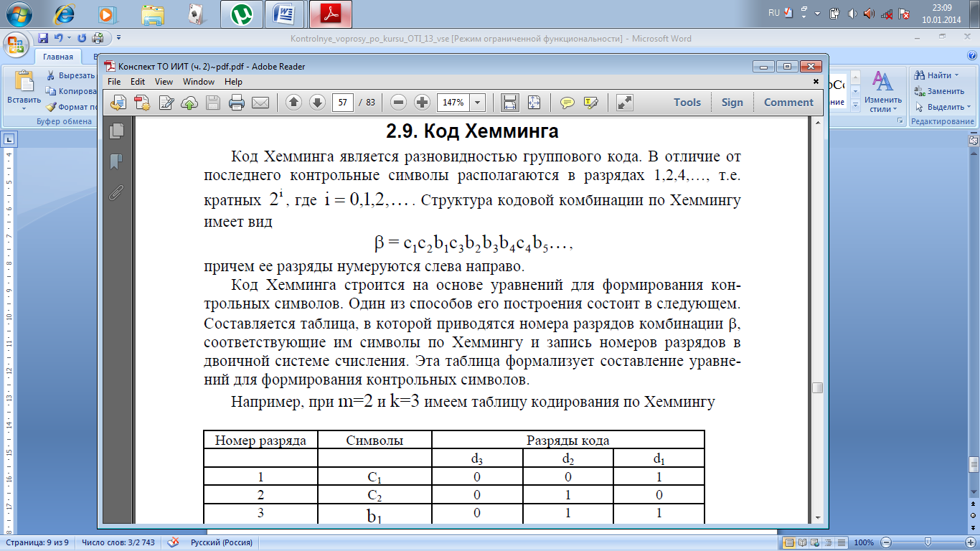Click the Fill & Sign pencil icon
The width and height of the screenshot is (980, 551).
coord(166,103)
